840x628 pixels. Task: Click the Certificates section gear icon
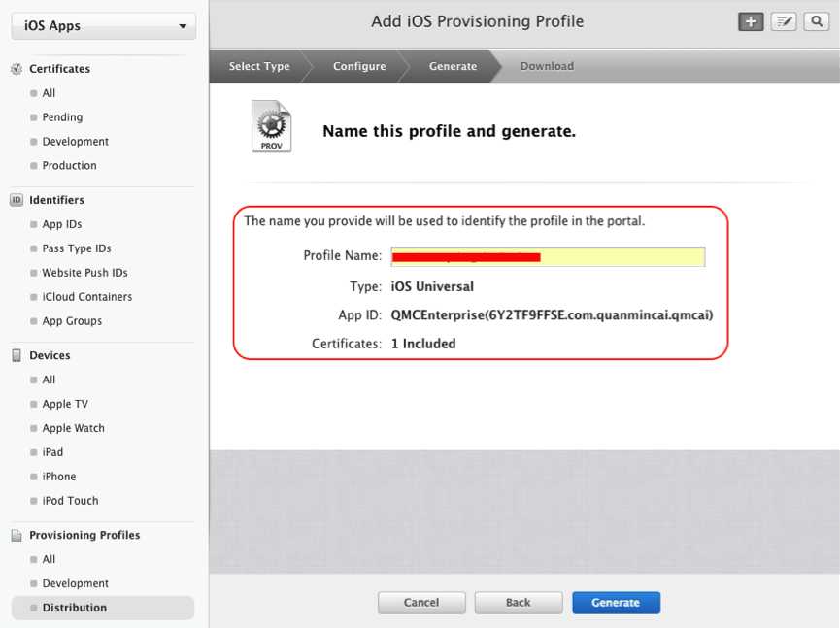tap(17, 69)
